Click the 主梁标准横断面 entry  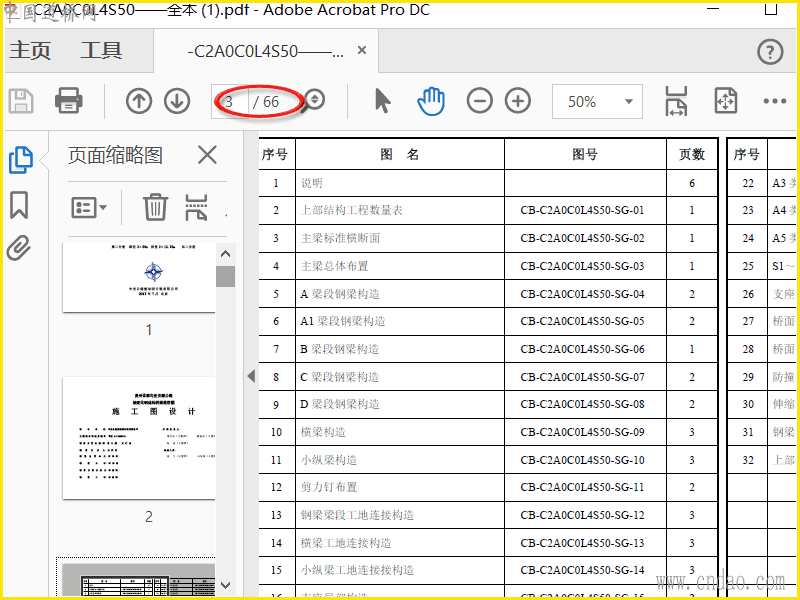(x=340, y=238)
